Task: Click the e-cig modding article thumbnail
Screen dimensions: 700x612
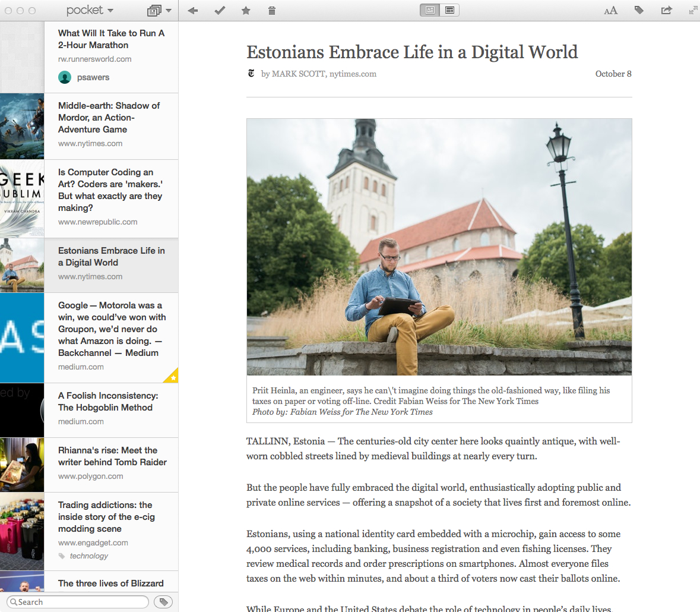Action: point(22,532)
